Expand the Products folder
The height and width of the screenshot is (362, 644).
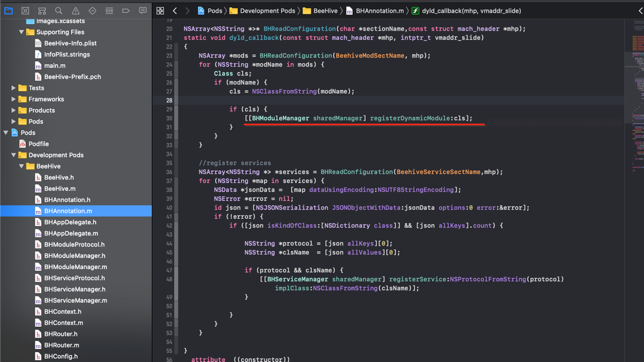[13, 110]
